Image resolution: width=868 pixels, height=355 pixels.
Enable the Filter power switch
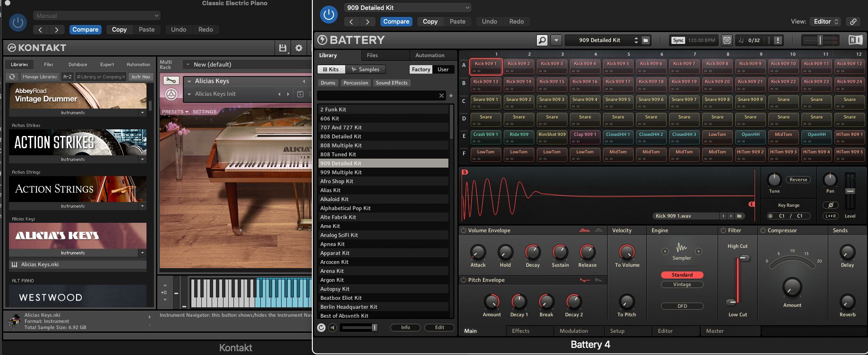pyautogui.click(x=723, y=230)
